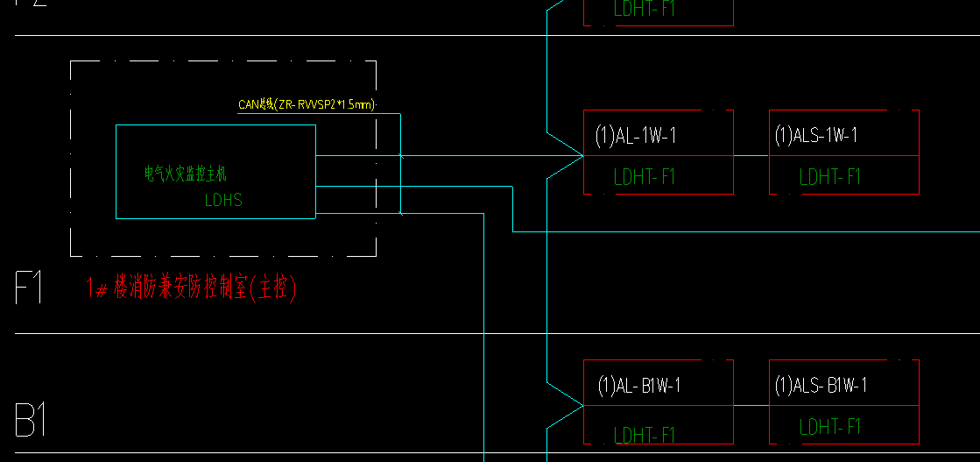Image resolution: width=980 pixels, height=462 pixels.
Task: Click the (1)ALS-1W-1 box label
Action: [x=815, y=135]
